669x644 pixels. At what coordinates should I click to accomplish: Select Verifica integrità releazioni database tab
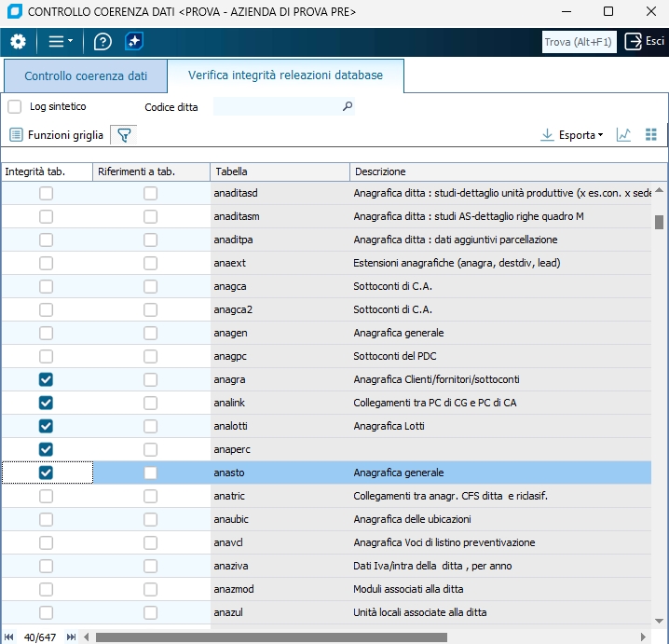pos(285,75)
